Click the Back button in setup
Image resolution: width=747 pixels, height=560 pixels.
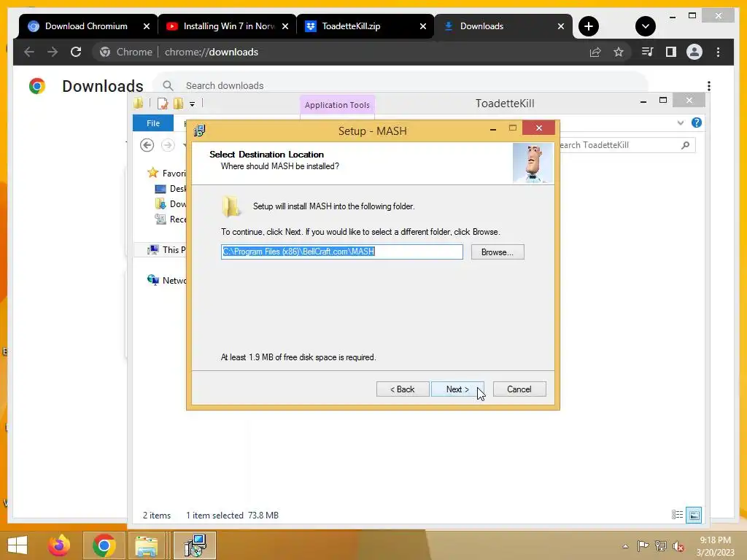pos(403,389)
